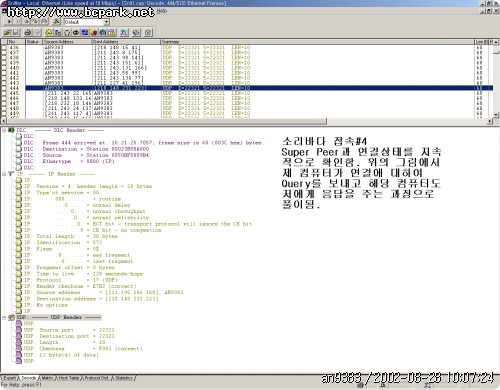500x390 pixels.
Task: Open a capture file with the folder icon
Action: (x=7, y=33)
